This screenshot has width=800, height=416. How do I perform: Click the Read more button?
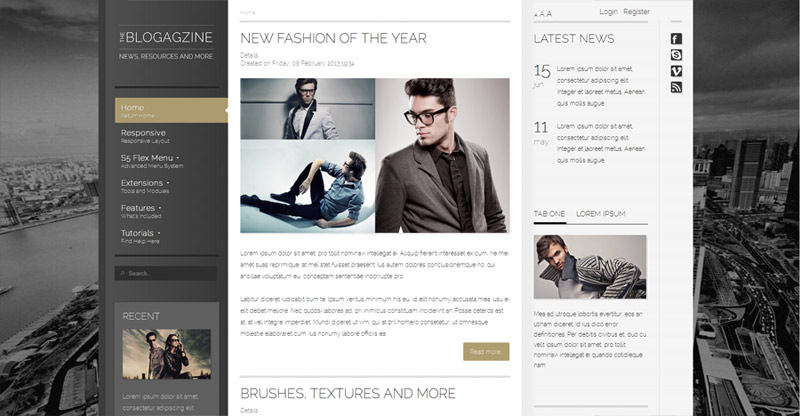486,352
